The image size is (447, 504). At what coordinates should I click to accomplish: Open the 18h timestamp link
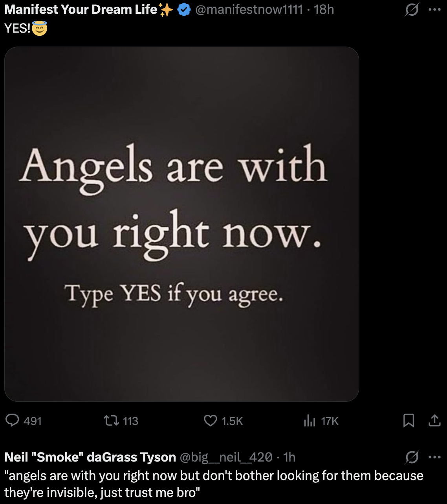[x=324, y=9]
